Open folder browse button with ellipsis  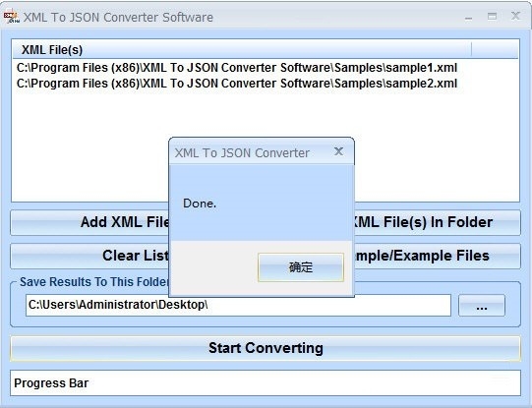[x=482, y=306]
